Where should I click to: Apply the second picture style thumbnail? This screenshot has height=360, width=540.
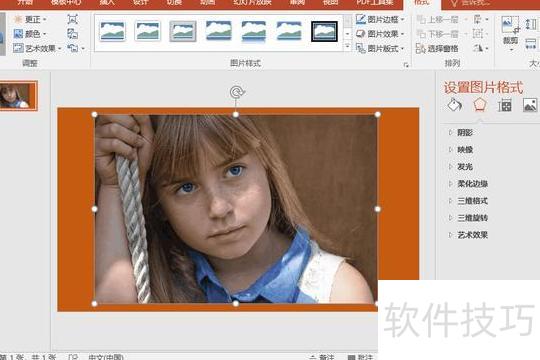point(148,31)
